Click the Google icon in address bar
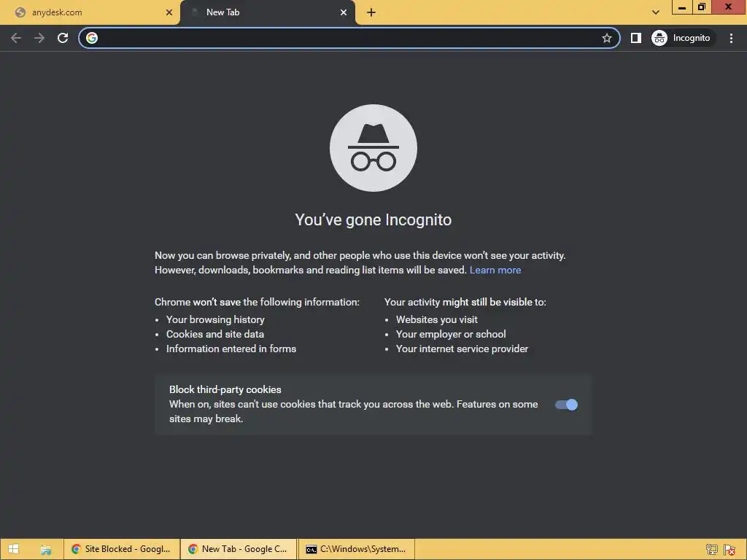This screenshot has height=560, width=747. (x=92, y=38)
